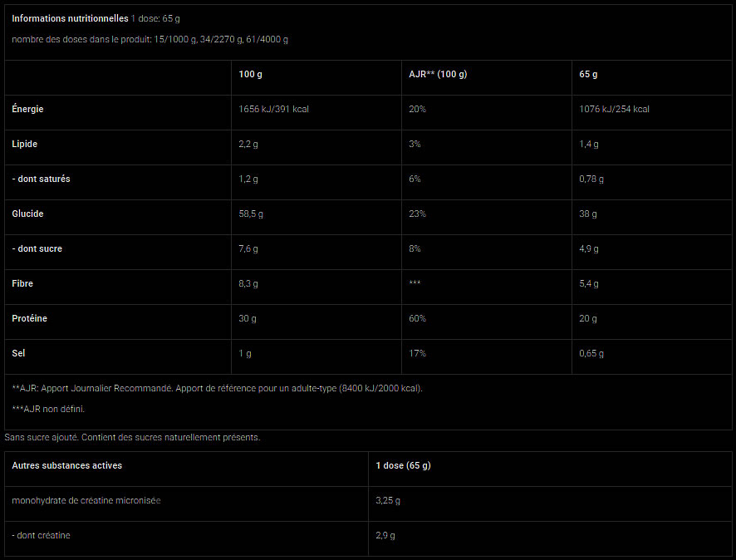The height and width of the screenshot is (560, 736).
Task: Select the Lipide row label
Action: pyautogui.click(x=25, y=144)
